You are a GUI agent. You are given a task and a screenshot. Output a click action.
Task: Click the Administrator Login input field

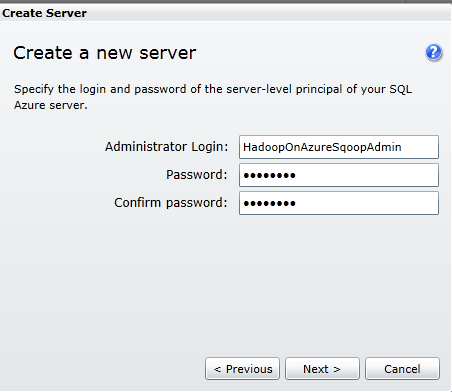point(339,147)
